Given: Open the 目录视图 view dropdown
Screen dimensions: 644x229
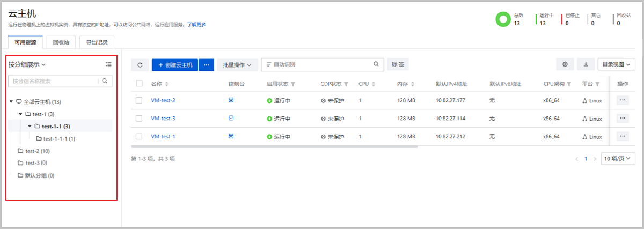Looking at the screenshot, I should click(616, 64).
